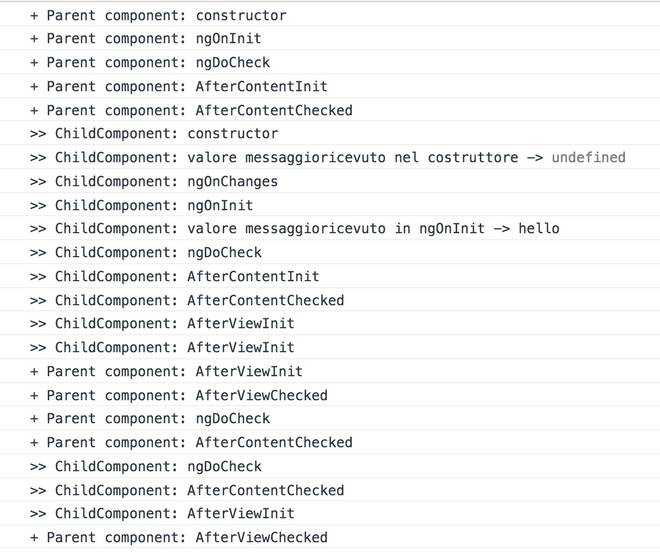Select the final Parent component AfterViewChecked line
The image size is (660, 554).
(178, 538)
